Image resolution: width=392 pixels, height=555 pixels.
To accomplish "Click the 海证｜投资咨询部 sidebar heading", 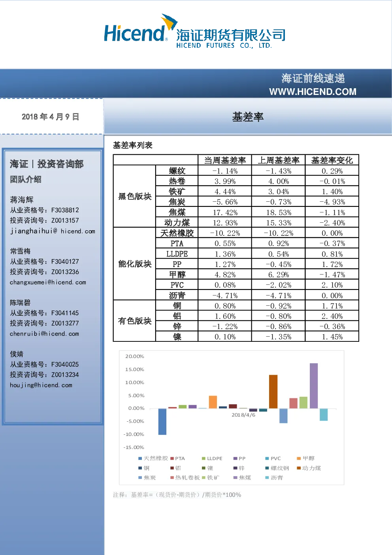I will 47,164.
